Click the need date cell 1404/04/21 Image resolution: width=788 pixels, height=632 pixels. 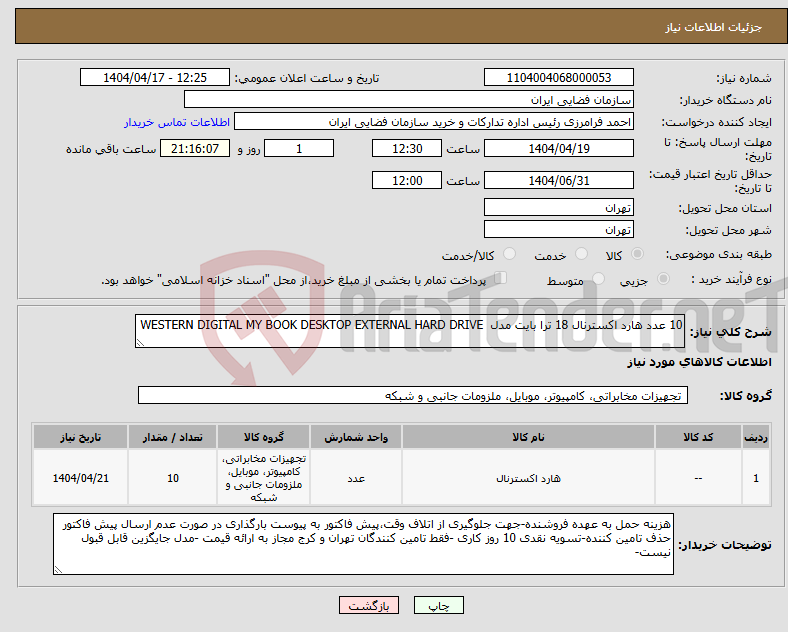[80, 478]
